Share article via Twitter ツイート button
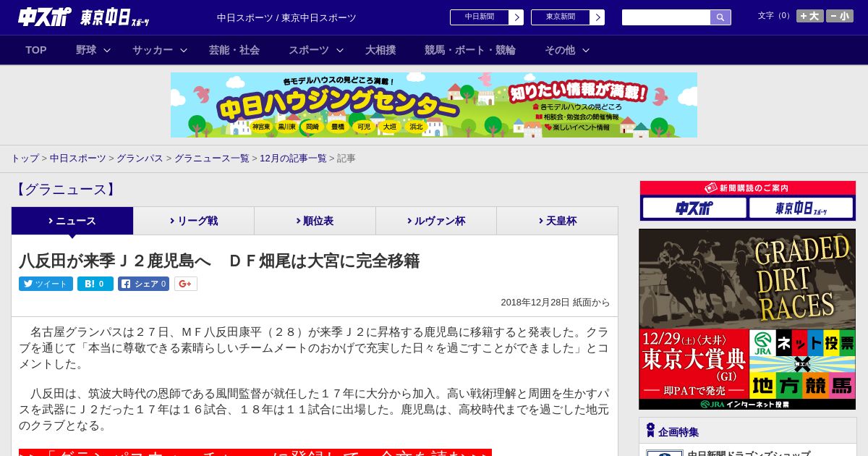 46,284
